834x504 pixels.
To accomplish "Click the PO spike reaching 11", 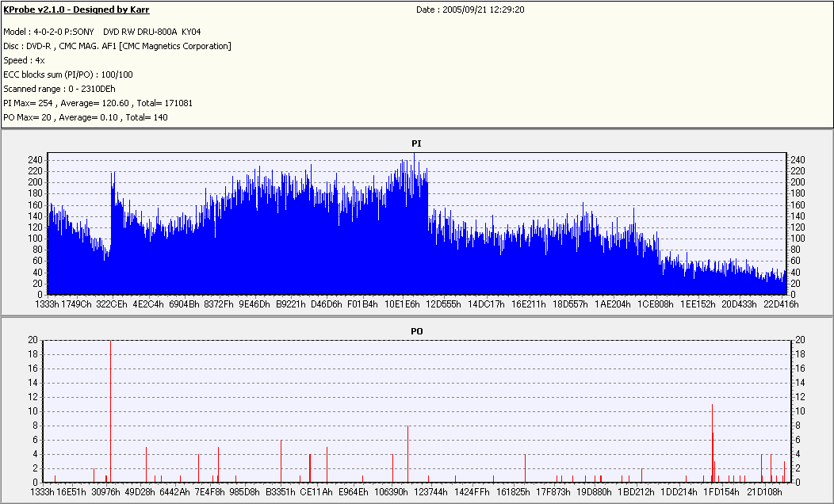I will point(712,442).
